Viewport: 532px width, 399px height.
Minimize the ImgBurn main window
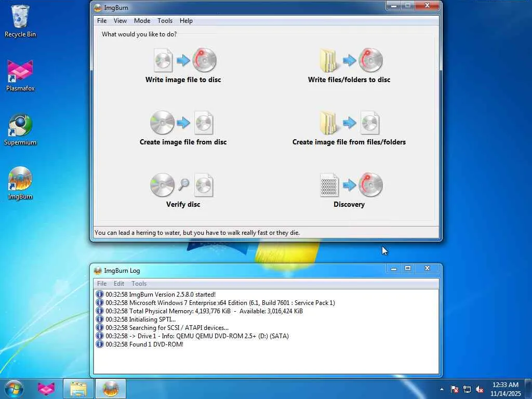click(x=394, y=5)
